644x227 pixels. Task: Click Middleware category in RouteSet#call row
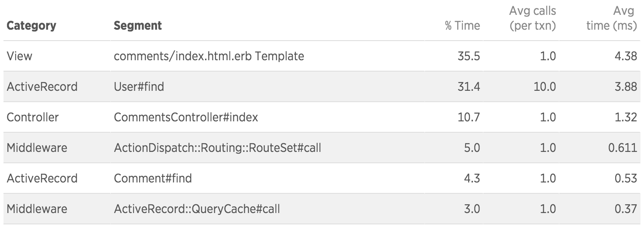(37, 148)
